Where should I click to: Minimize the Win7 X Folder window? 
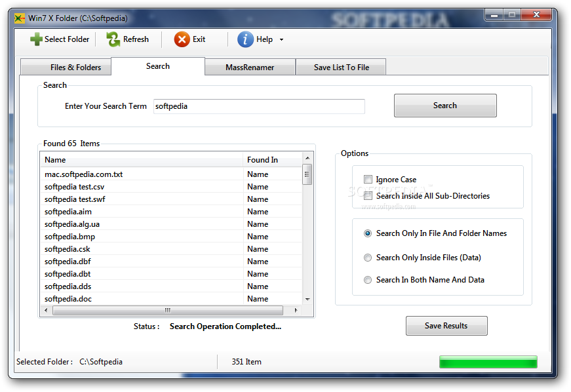tap(494, 15)
